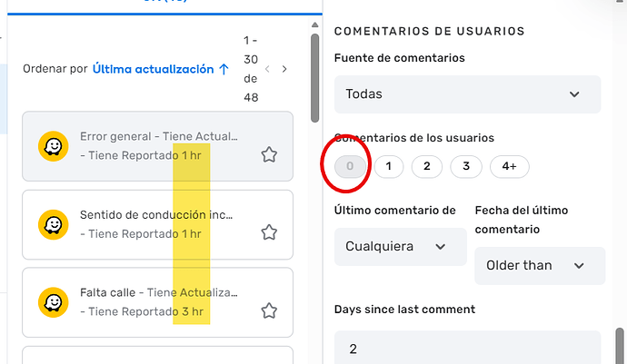Screen dimensions: 627x364
Task: Click the Waze icon on Falta calle
Action: [54, 302]
